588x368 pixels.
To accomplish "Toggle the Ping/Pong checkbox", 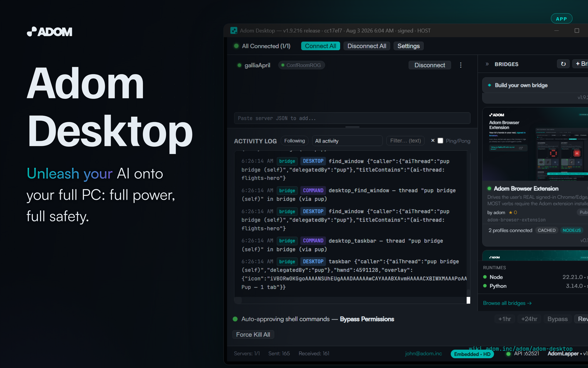I will pyautogui.click(x=440, y=141).
